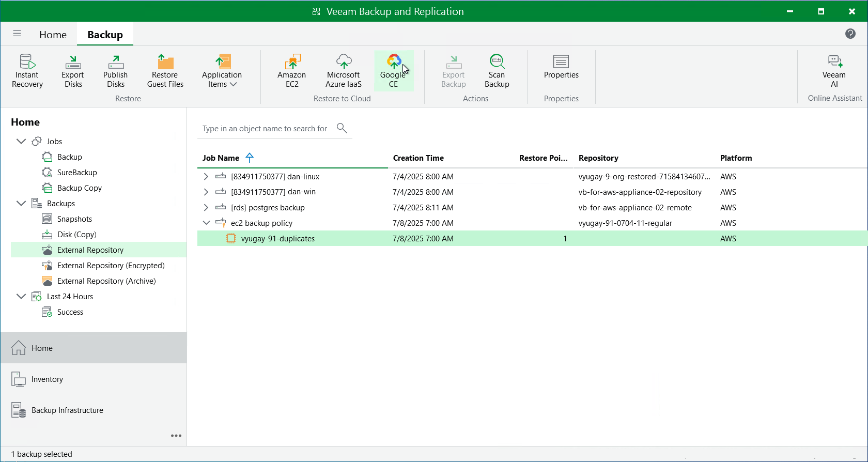868x462 pixels.
Task: Collapse the Jobs tree node
Action: point(21,142)
